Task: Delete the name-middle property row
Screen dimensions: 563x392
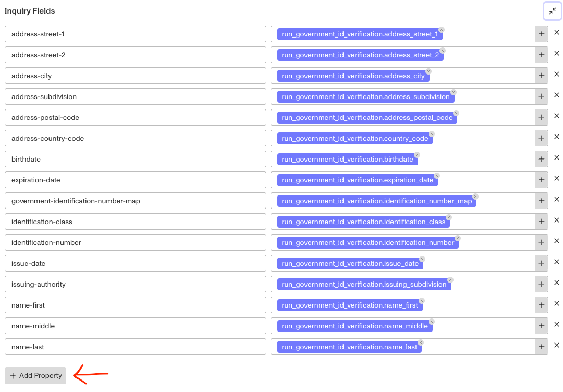Action: pos(557,324)
